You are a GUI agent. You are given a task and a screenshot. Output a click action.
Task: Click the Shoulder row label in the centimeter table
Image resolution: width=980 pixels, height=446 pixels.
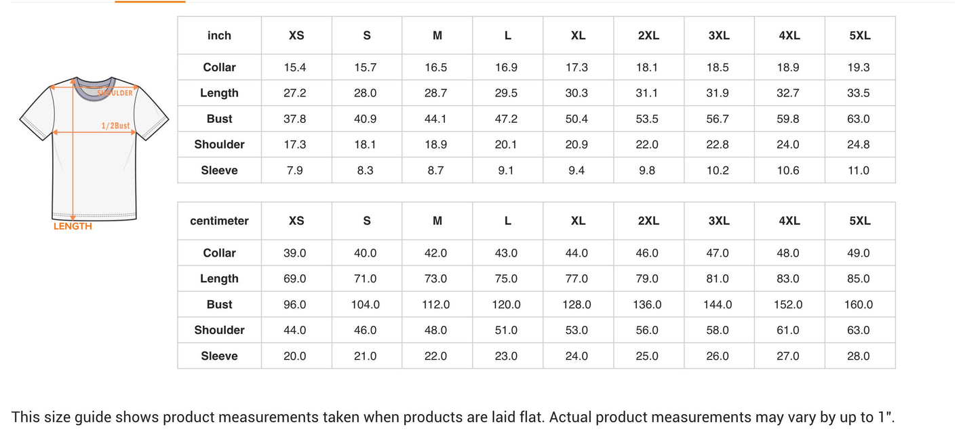(x=219, y=330)
